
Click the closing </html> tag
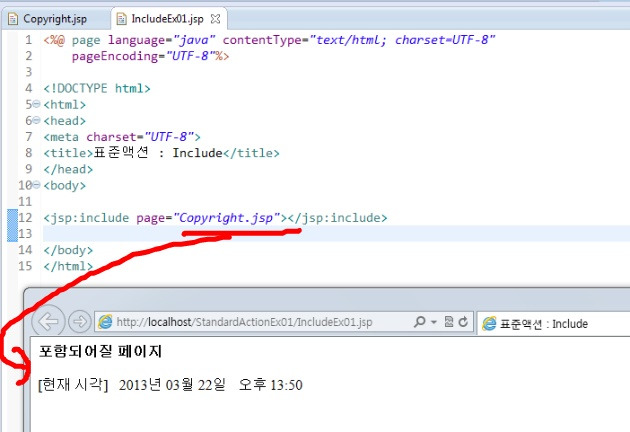[x=68, y=266]
